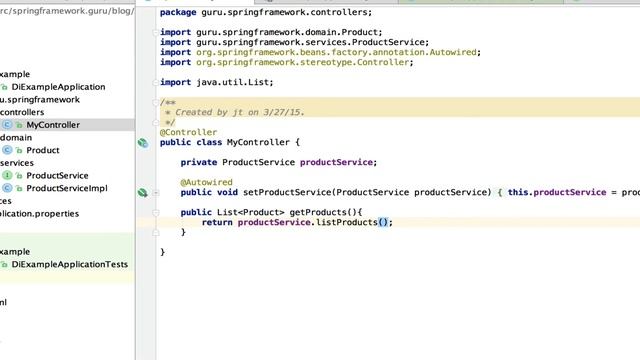Click import of services.ProductService

(x=295, y=42)
